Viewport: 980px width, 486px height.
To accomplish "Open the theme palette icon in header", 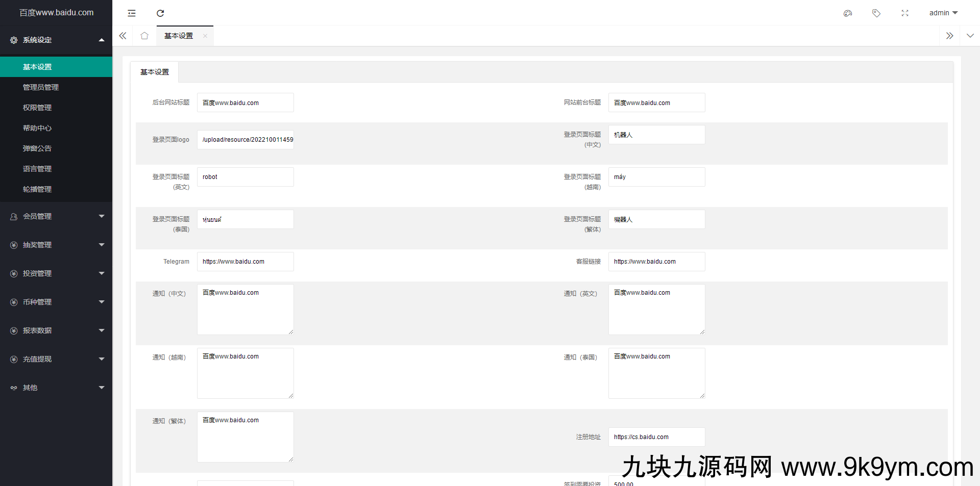I will tap(848, 13).
